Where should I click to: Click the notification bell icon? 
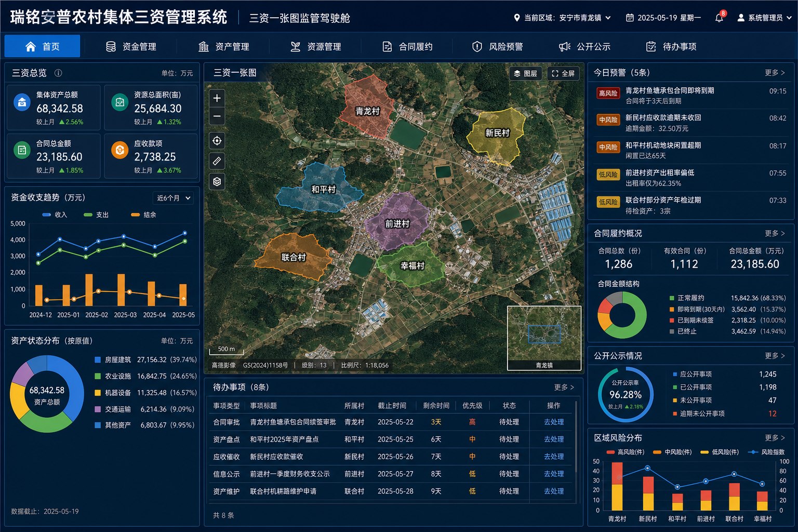point(720,17)
